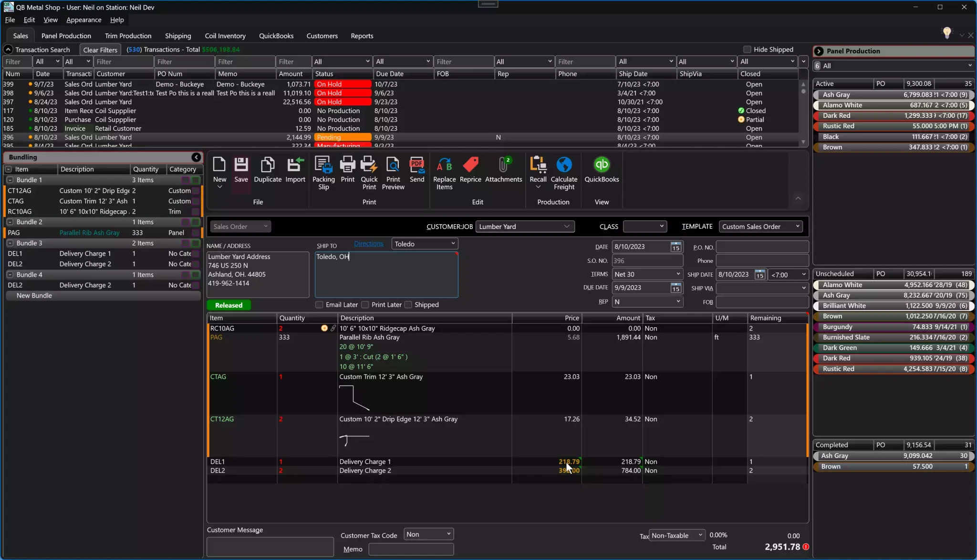This screenshot has width=977, height=560.
Task: Click Calculate Freight globe icon
Action: 564,166
